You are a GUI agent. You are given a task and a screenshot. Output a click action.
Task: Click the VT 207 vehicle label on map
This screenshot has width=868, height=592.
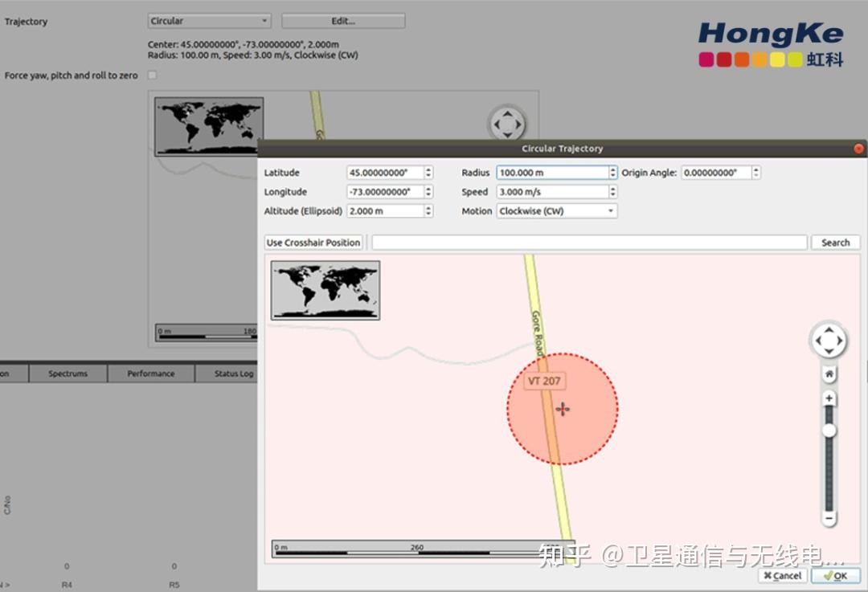[x=542, y=381]
